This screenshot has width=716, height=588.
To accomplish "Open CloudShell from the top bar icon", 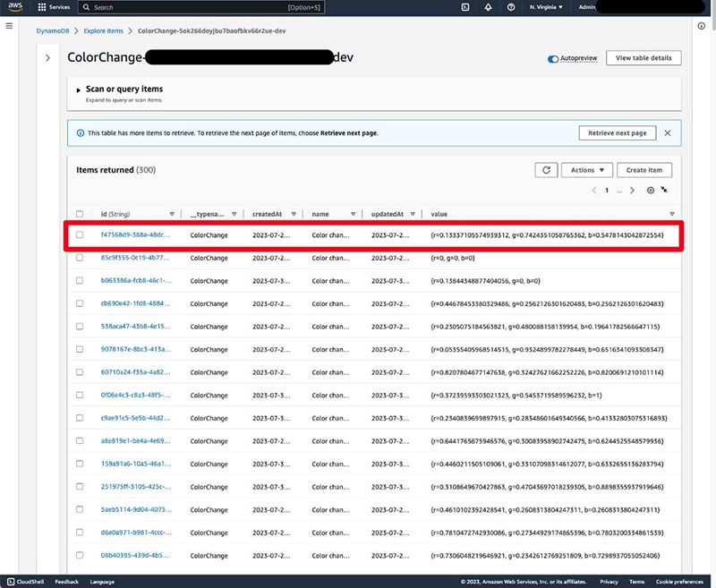I will coord(465,7).
